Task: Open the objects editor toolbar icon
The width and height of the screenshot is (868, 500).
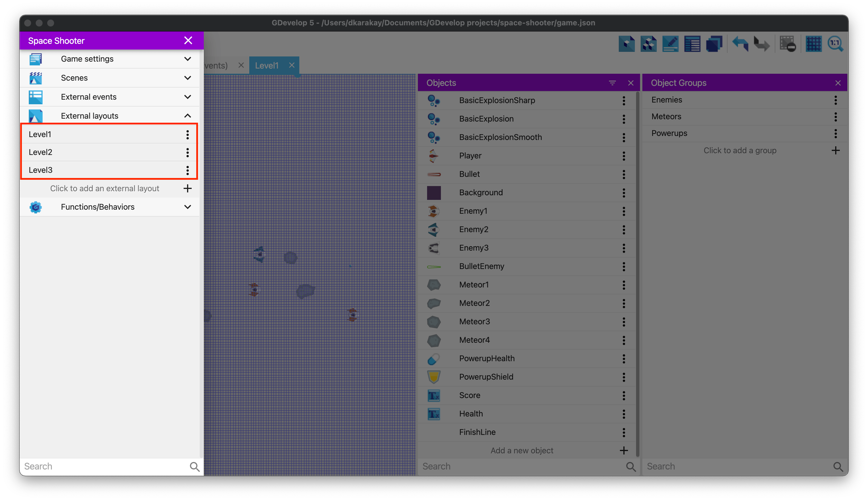Action: coord(627,44)
